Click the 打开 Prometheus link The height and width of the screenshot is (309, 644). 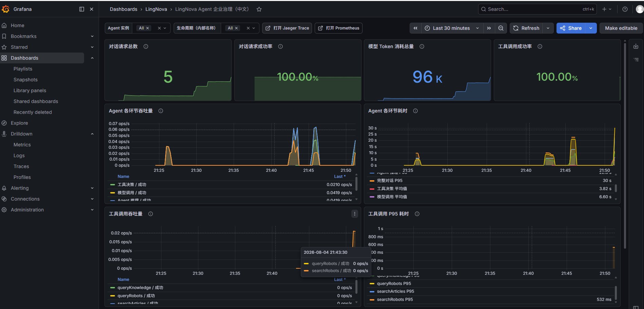tap(338, 28)
